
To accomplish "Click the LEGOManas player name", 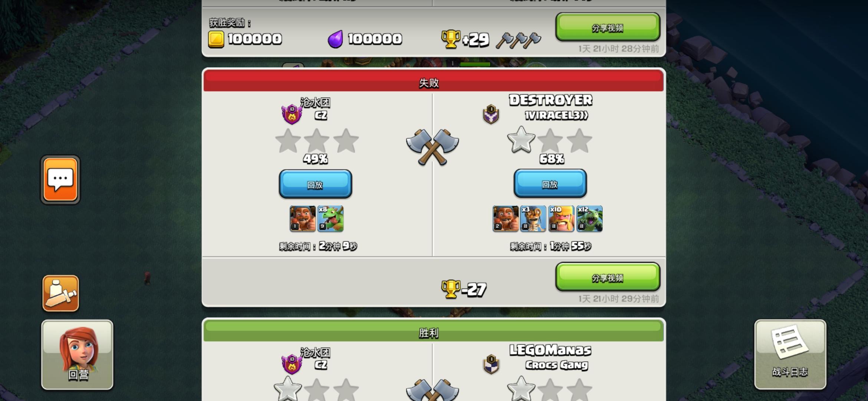I will pyautogui.click(x=550, y=350).
